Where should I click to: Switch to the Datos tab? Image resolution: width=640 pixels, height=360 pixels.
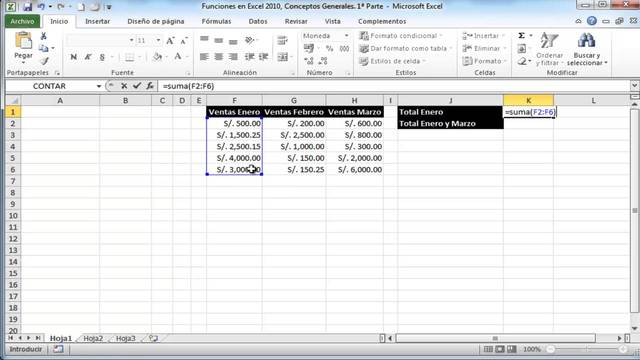tap(258, 21)
